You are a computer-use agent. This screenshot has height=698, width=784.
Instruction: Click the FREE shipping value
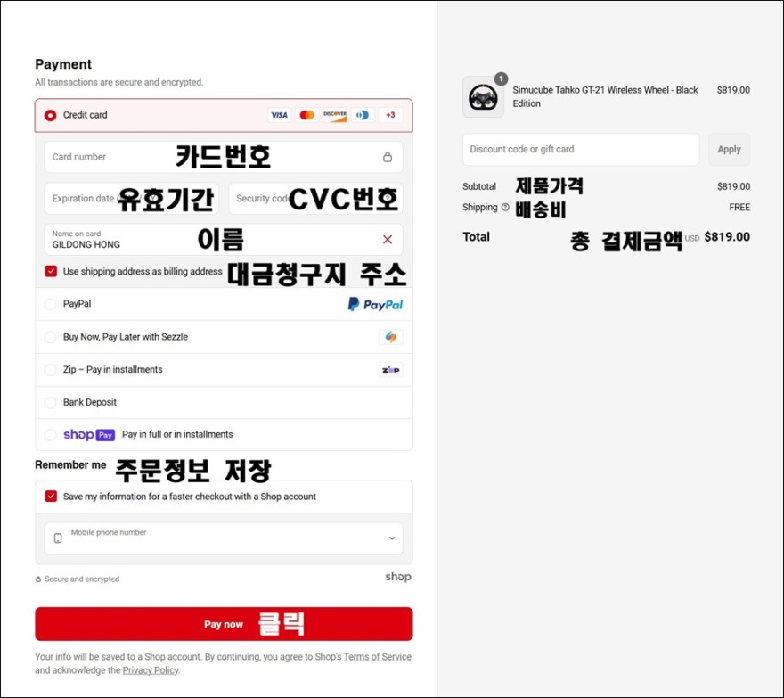(739, 207)
